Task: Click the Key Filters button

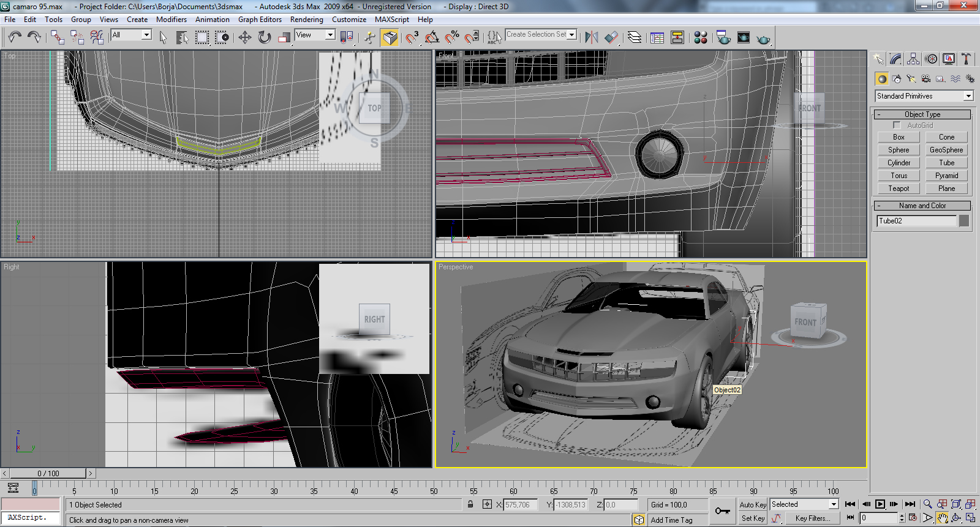Action: pos(812,518)
